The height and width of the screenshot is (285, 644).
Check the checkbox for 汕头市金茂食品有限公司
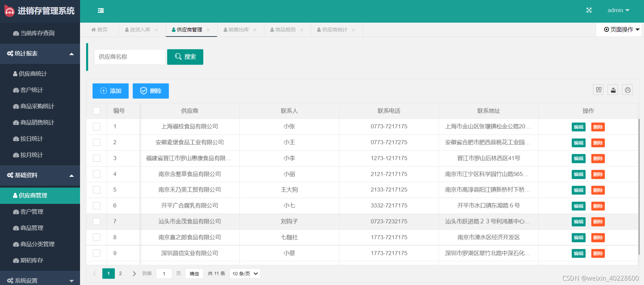click(x=97, y=221)
